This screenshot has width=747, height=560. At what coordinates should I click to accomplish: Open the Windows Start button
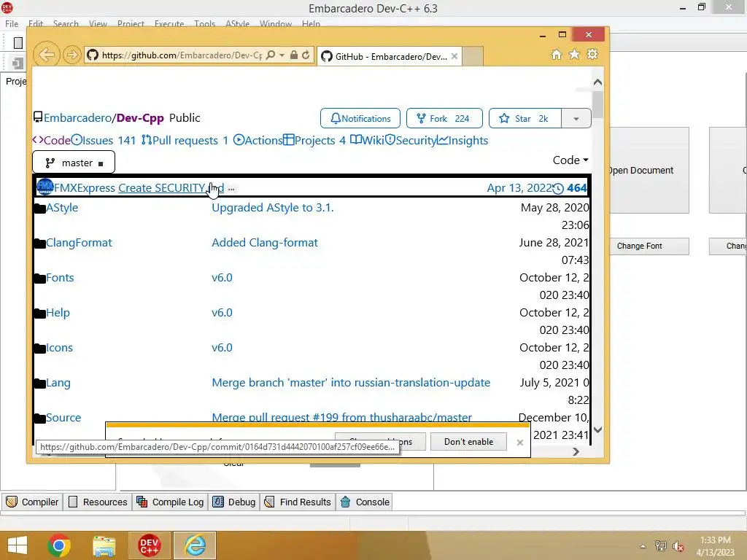(x=18, y=545)
